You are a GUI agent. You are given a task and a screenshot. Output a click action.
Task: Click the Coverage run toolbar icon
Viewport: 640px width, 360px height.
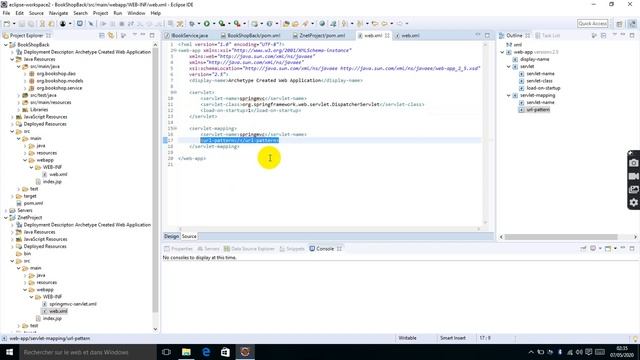(x=222, y=24)
